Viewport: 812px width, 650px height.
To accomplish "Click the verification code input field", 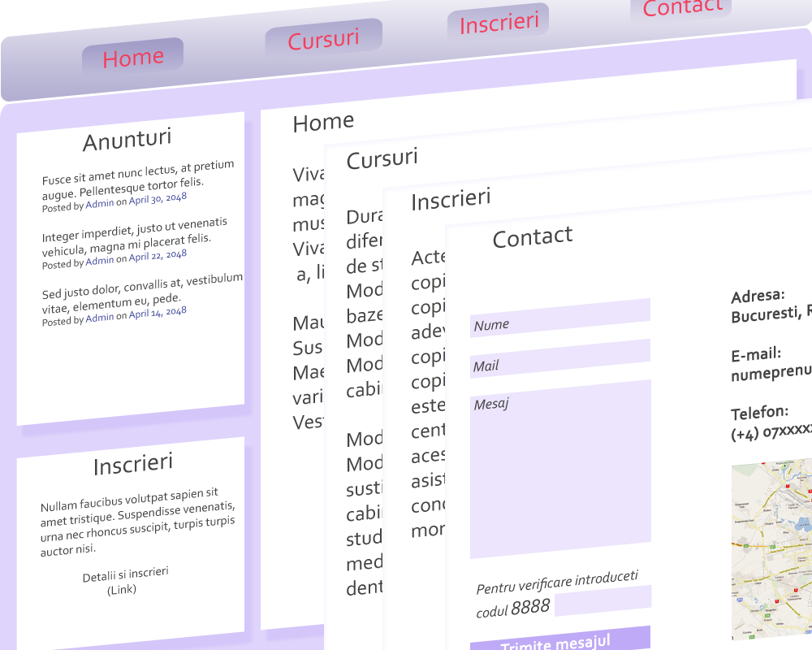I will (x=603, y=600).
